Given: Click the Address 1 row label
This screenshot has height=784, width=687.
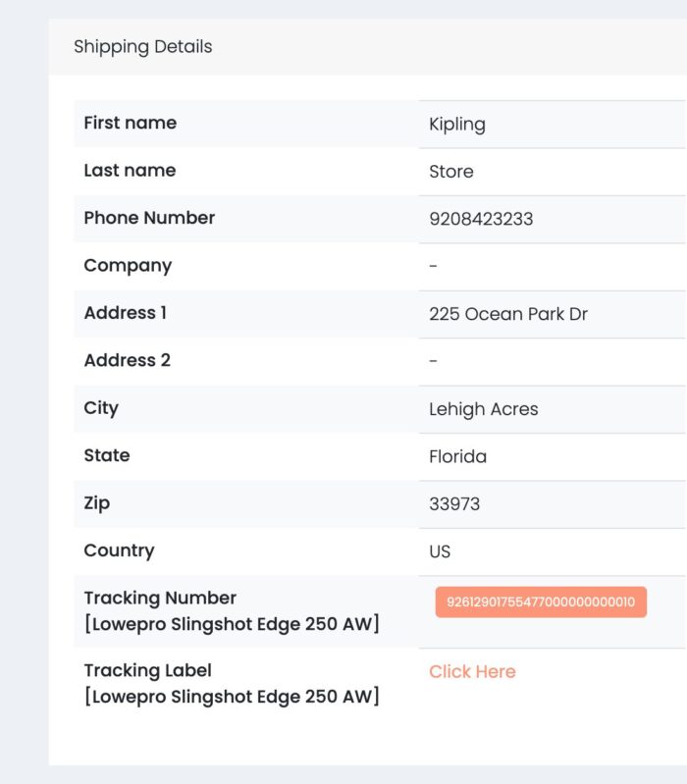Looking at the screenshot, I should [126, 313].
